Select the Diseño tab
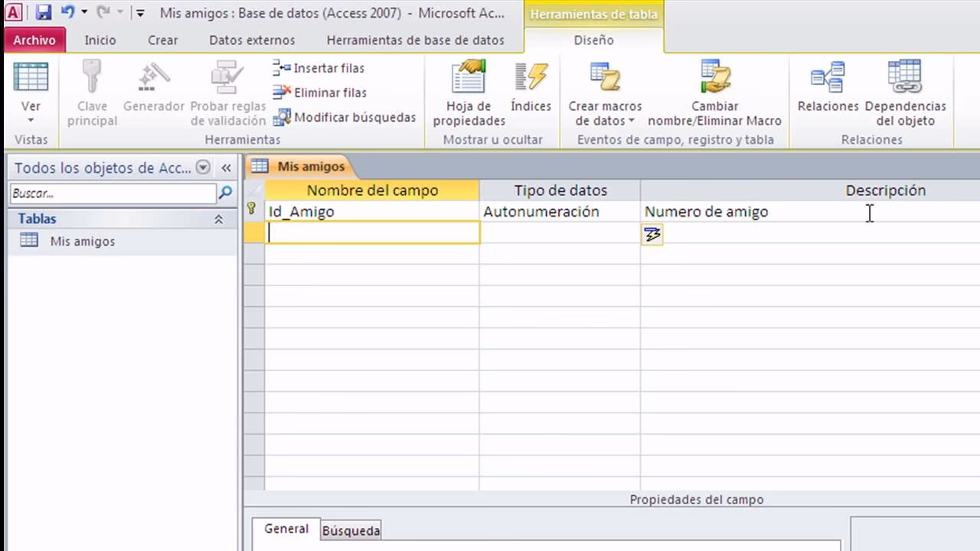 (x=594, y=40)
